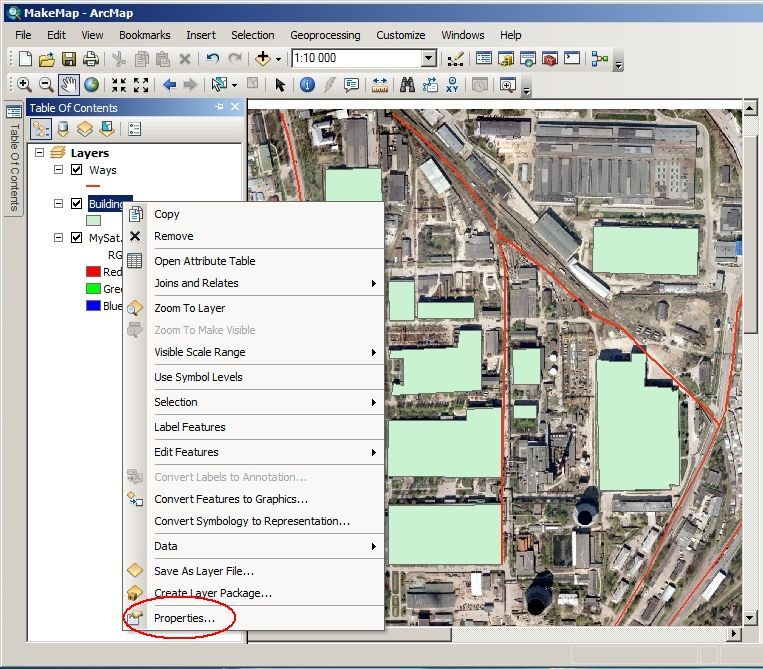Open Add Data dropdown arrow
The width and height of the screenshot is (763, 669).
pyautogui.click(x=278, y=59)
